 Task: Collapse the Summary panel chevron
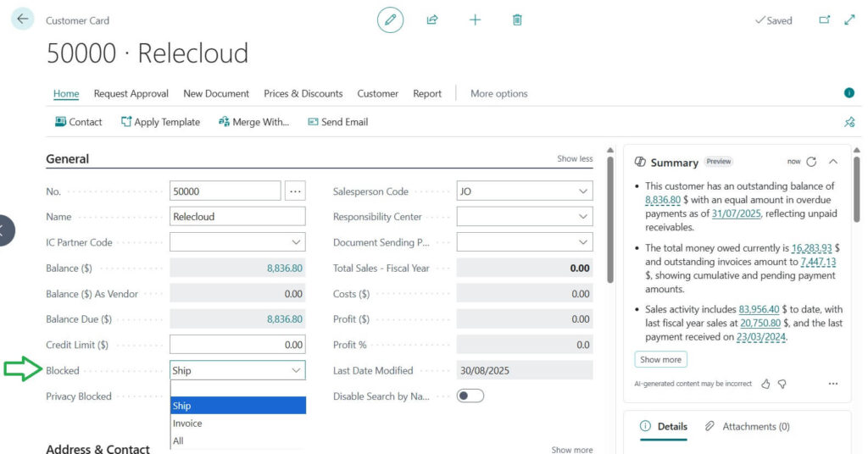coord(833,162)
